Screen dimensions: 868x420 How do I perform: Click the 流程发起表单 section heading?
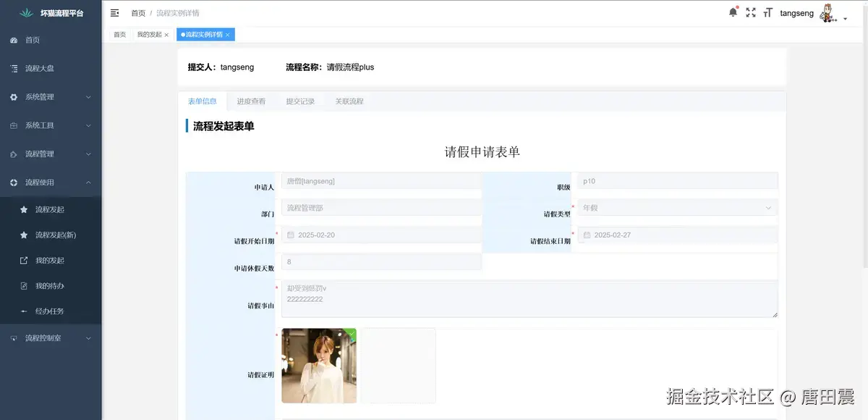(x=224, y=126)
